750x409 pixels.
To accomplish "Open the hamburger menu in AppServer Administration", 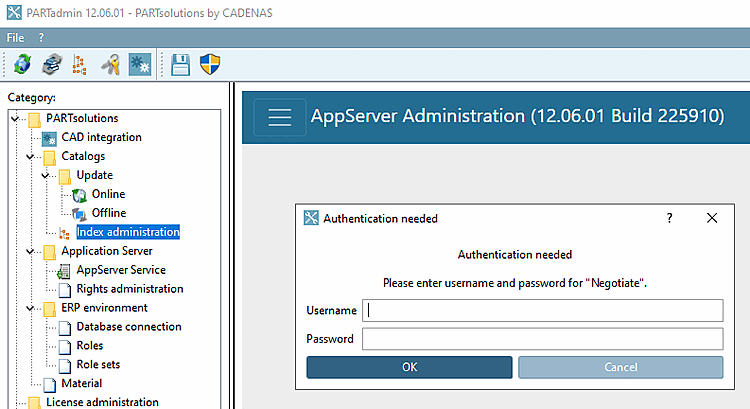I will (x=280, y=116).
